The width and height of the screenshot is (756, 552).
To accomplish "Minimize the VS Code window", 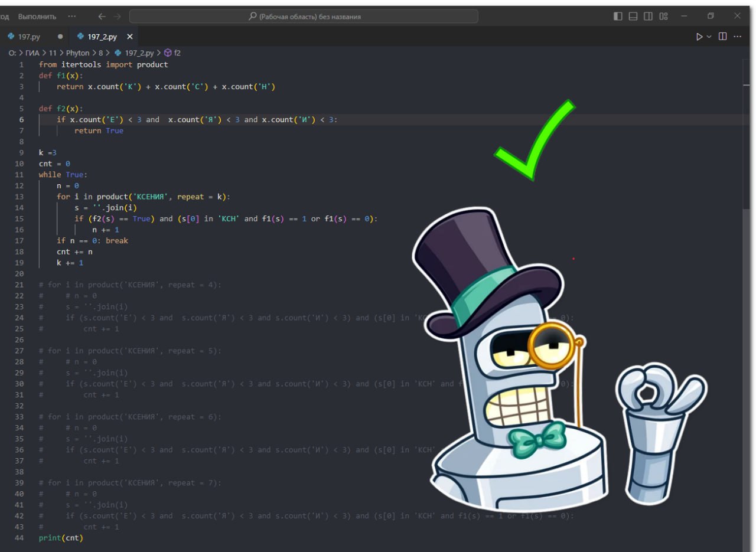I will pos(685,16).
